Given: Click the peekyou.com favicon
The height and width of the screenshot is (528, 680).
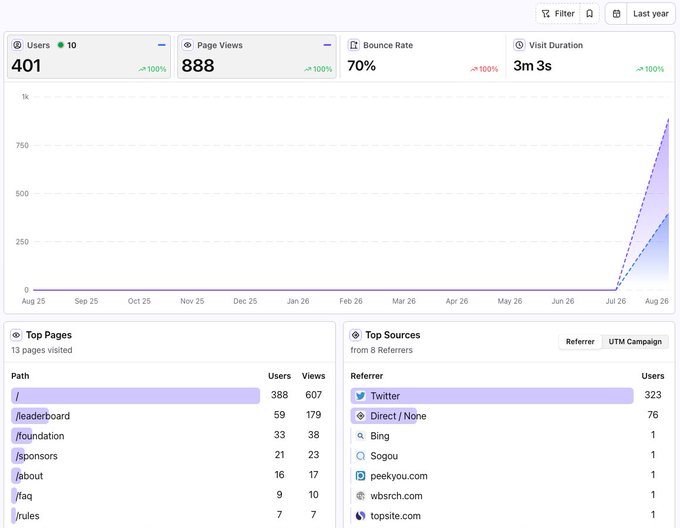Looking at the screenshot, I should pos(360,476).
